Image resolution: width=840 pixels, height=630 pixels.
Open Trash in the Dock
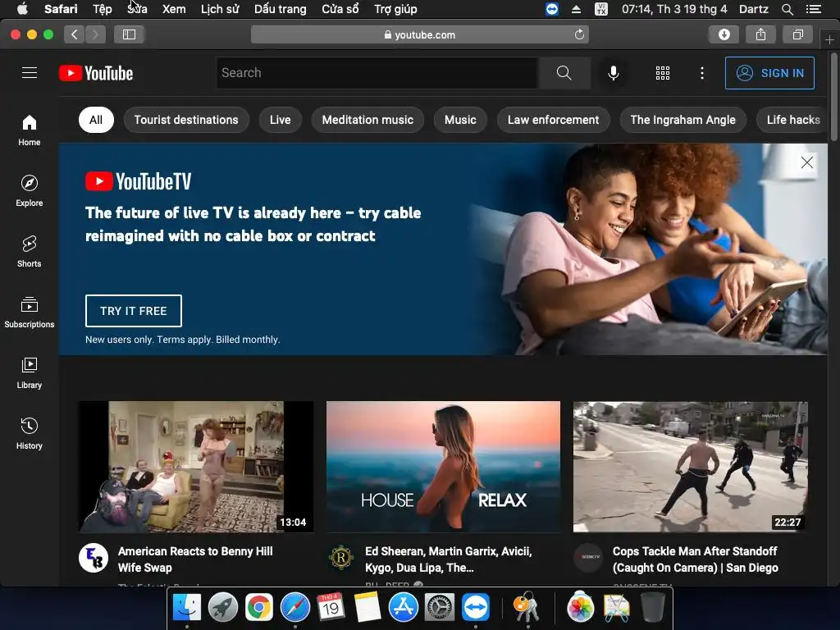click(x=652, y=608)
